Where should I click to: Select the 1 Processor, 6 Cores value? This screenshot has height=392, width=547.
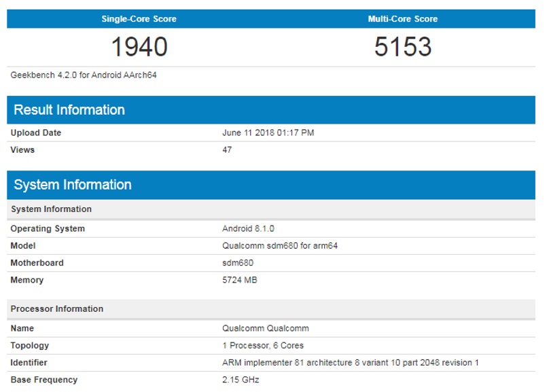coord(263,345)
